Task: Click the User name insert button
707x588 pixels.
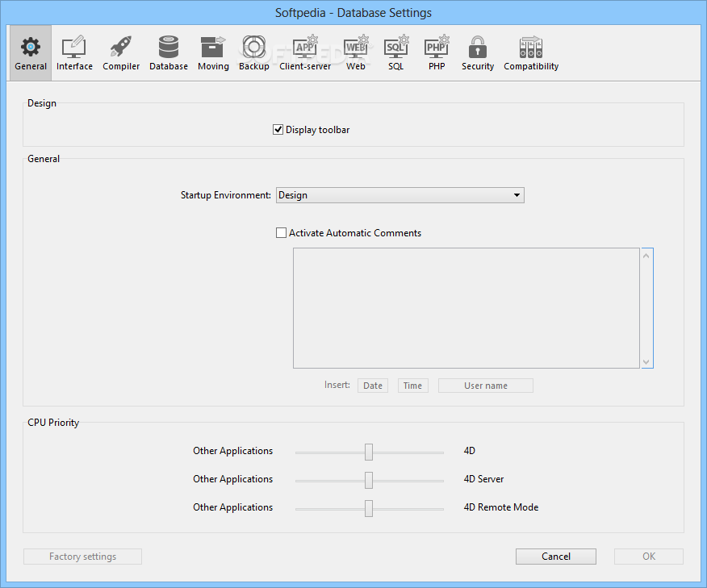Action: (x=486, y=386)
